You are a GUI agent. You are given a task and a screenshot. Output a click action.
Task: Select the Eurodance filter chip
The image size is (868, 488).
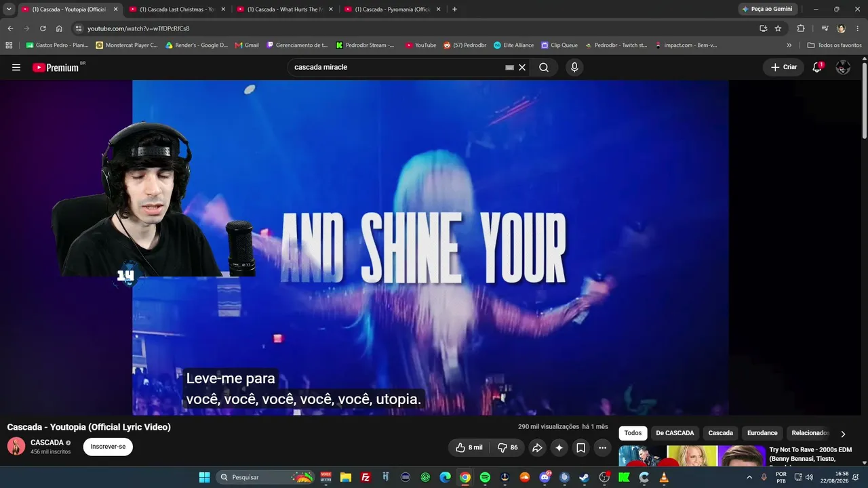pos(762,433)
